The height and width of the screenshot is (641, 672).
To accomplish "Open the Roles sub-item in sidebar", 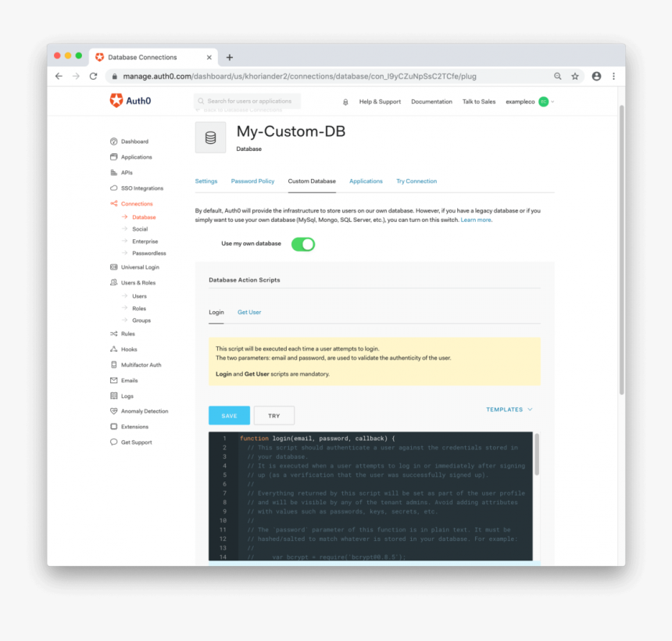I will [139, 308].
